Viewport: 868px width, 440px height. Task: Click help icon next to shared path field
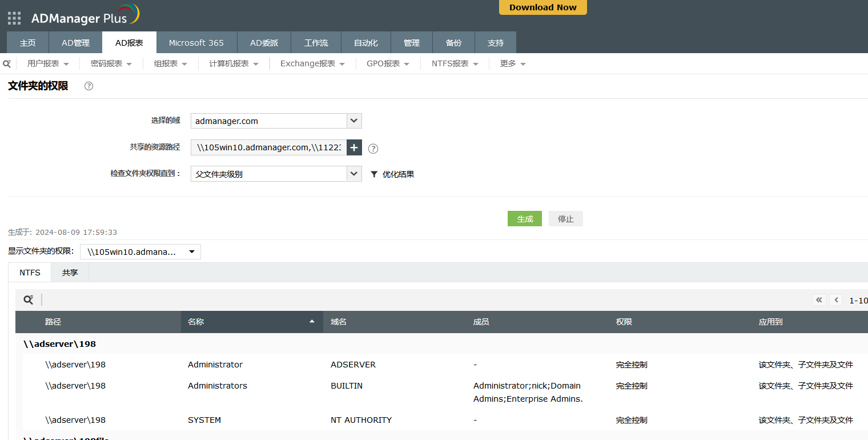(373, 149)
